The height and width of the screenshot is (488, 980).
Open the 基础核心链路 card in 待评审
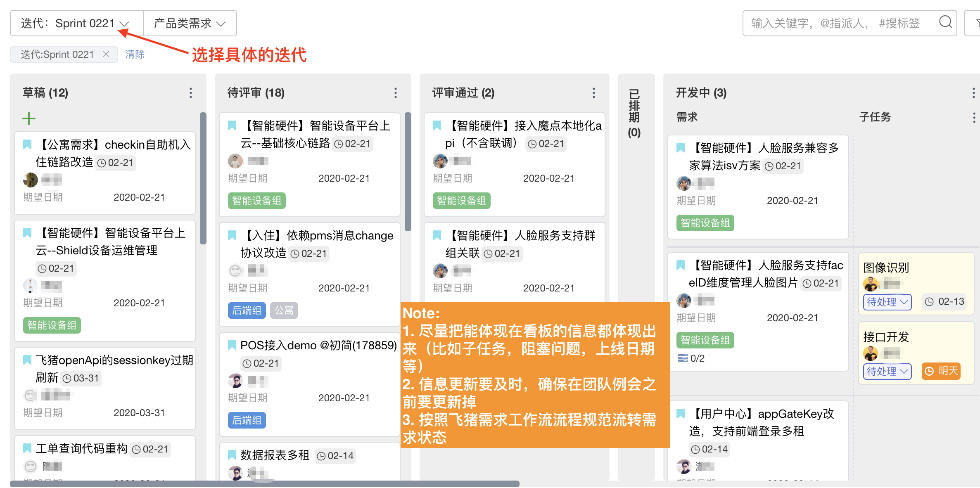pyautogui.click(x=310, y=164)
